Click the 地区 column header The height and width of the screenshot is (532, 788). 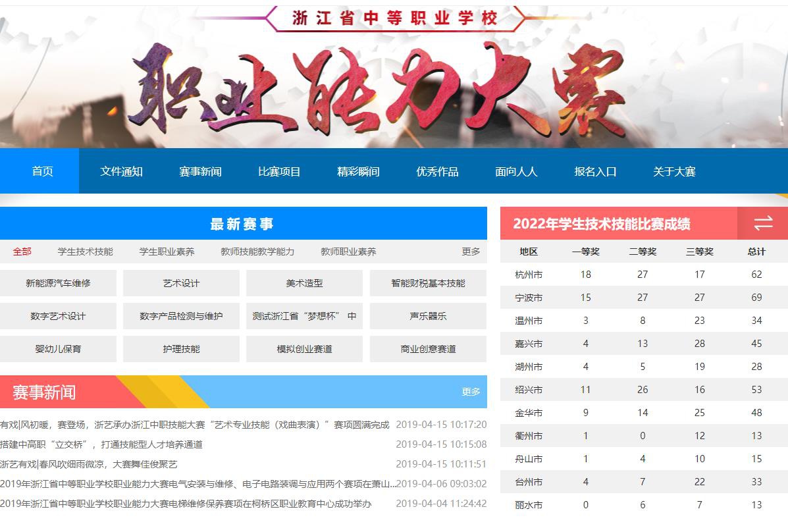pos(529,252)
